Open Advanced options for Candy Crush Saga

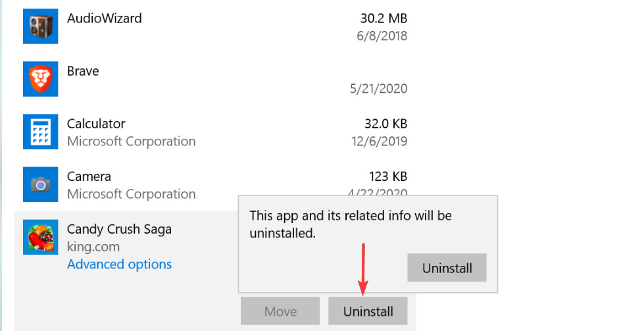(x=119, y=264)
